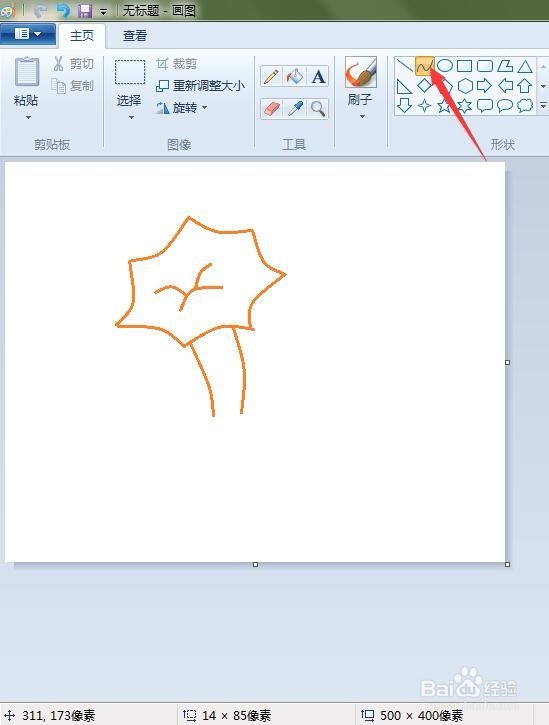The height and width of the screenshot is (725, 549).
Task: Choose the Rectangle shape
Action: click(x=464, y=66)
